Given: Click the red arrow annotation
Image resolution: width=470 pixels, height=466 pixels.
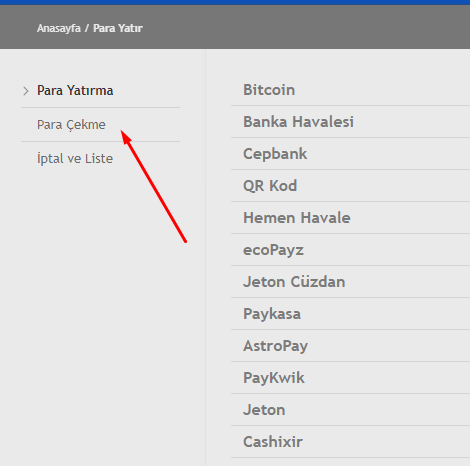Looking at the screenshot, I should click(154, 187).
